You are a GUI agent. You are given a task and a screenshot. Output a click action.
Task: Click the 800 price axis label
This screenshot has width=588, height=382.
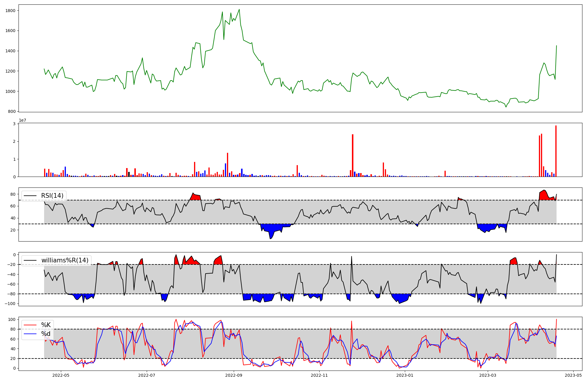(12, 112)
